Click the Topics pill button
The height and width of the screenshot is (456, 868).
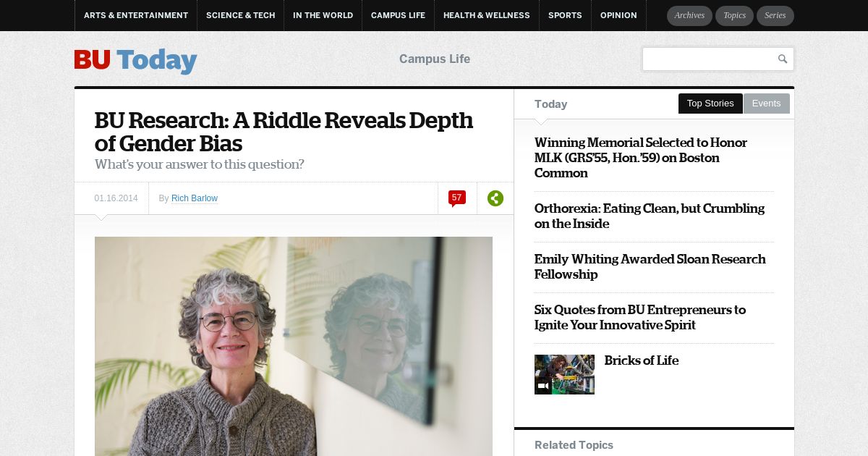pyautogui.click(x=734, y=16)
